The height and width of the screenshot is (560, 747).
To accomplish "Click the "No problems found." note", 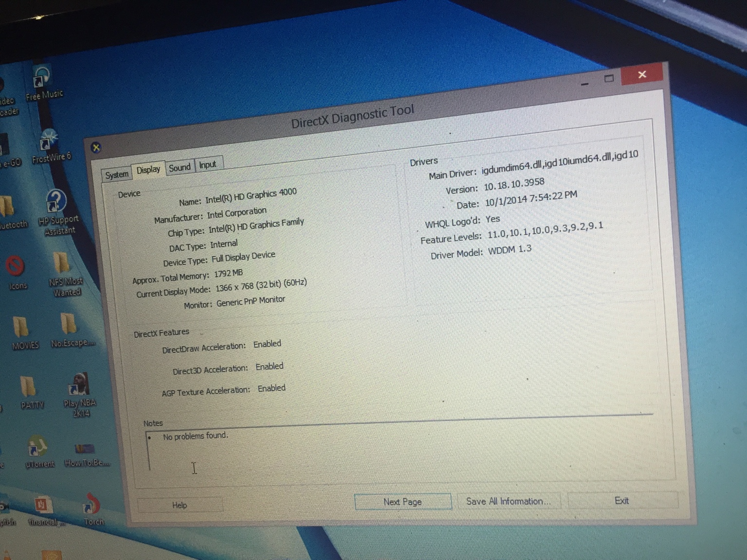I will tap(196, 436).
